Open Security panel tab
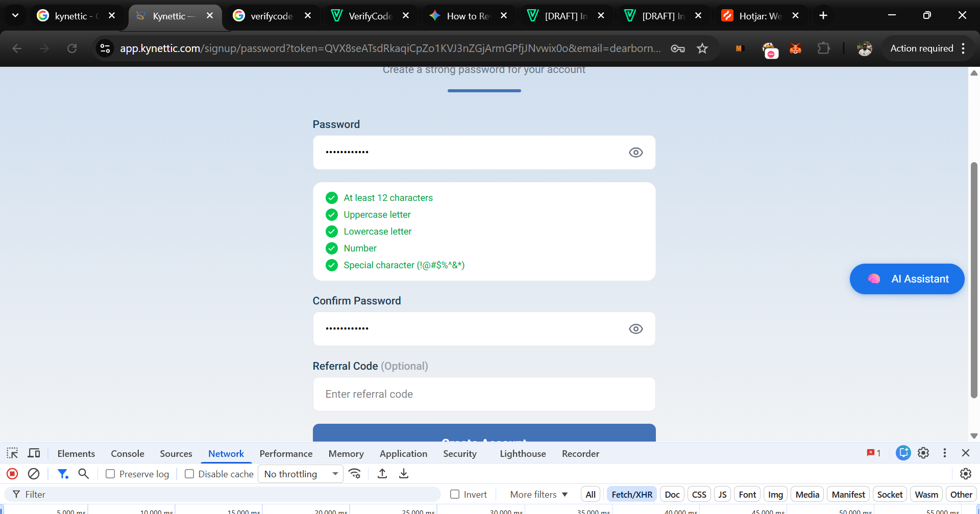Viewport: 980px width, 514px height. click(x=460, y=453)
